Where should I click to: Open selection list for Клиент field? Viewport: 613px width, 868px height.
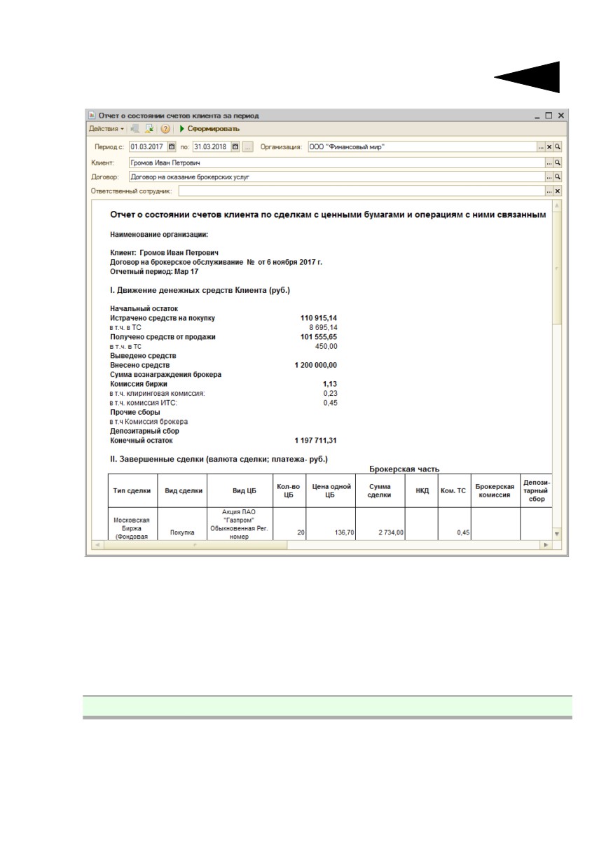(x=549, y=162)
